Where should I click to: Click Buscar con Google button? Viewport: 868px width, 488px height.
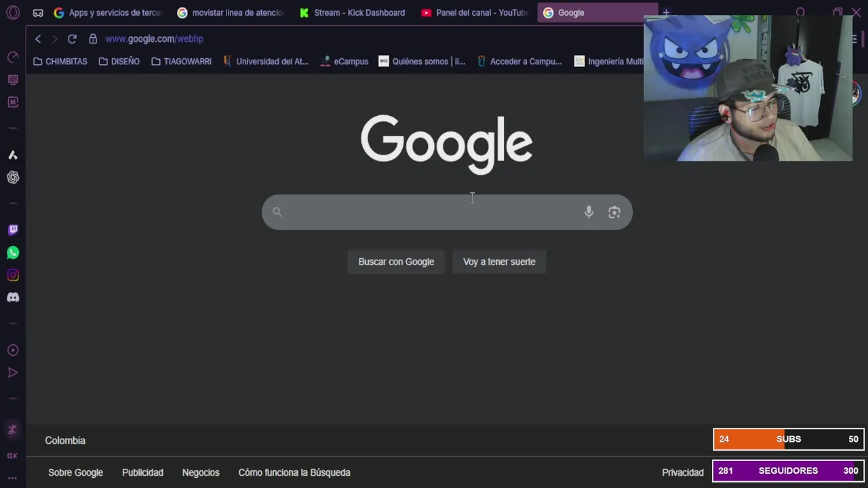click(396, 262)
